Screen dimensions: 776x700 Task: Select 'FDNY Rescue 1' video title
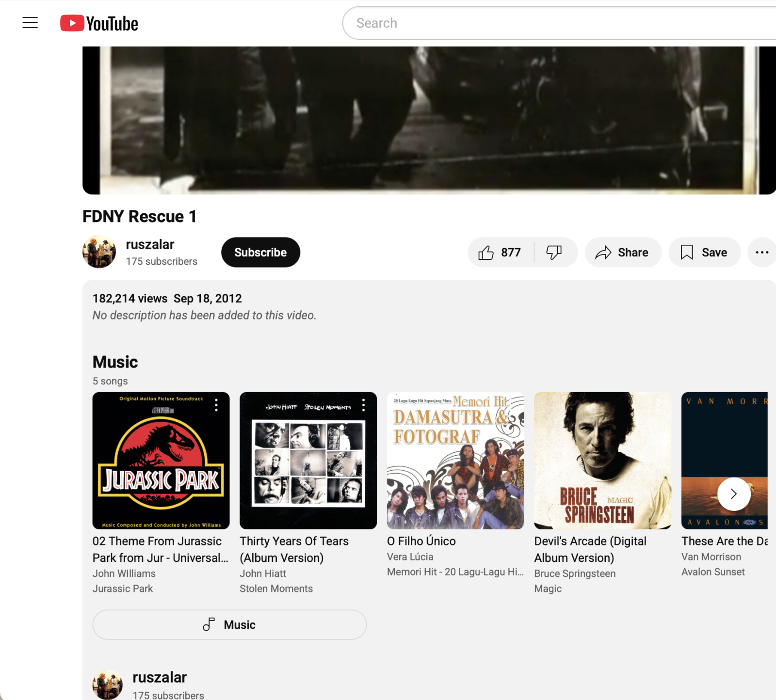point(140,217)
